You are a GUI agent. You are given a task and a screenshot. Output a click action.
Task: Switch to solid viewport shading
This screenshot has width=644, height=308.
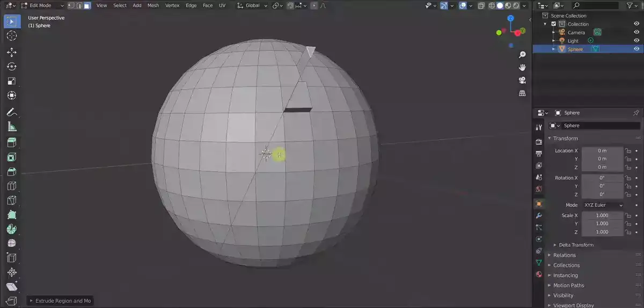pos(500,5)
